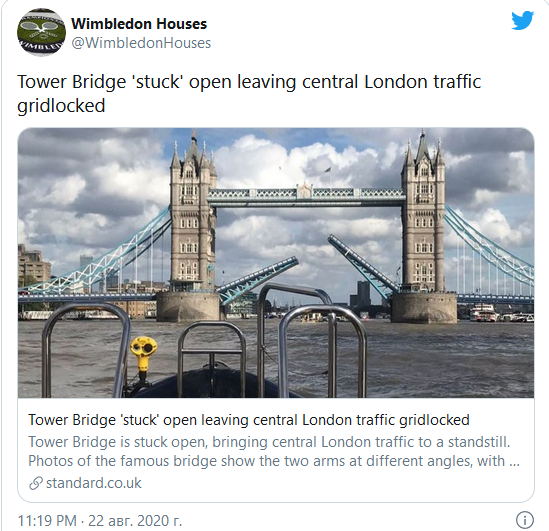Image resolution: width=549 pixels, height=531 pixels.
Task: Click the chain link icon beside standard.co.uk
Action: coord(36,483)
